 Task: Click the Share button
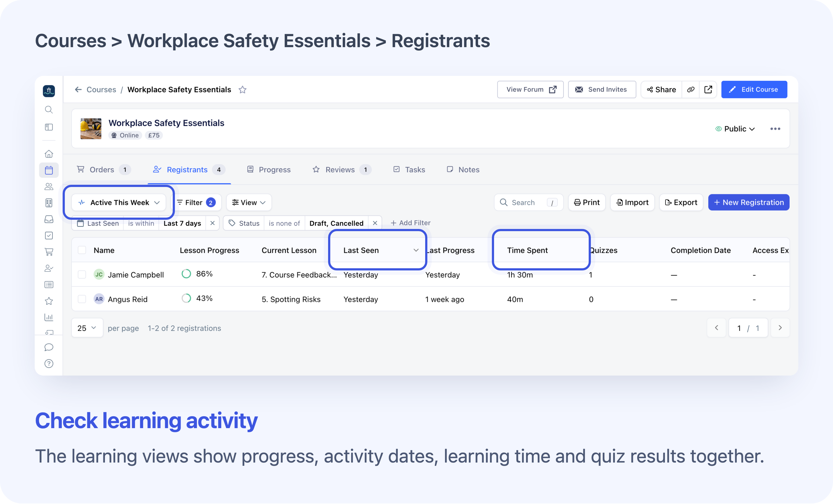coord(661,89)
